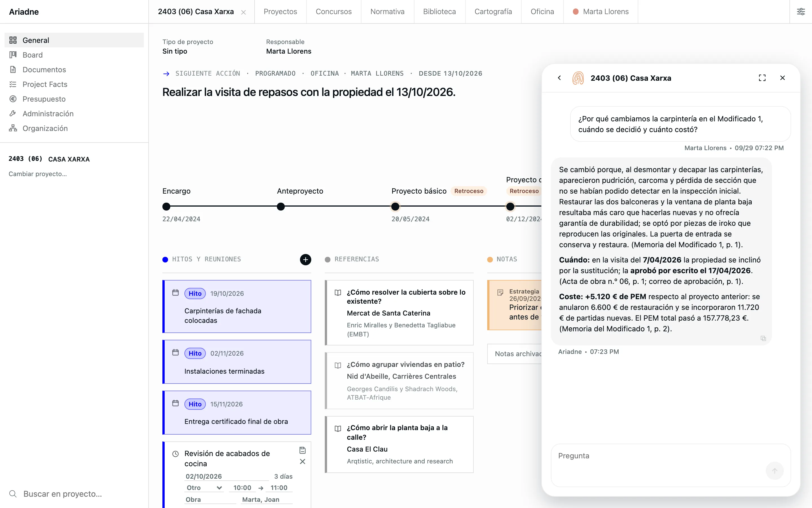Expand the chat panel to fullscreen
Image resolution: width=812 pixels, height=508 pixels.
coord(762,78)
